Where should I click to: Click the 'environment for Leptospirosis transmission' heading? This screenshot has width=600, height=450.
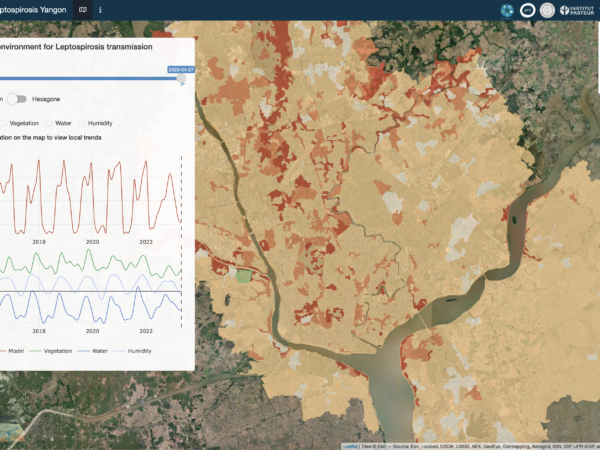76,47
